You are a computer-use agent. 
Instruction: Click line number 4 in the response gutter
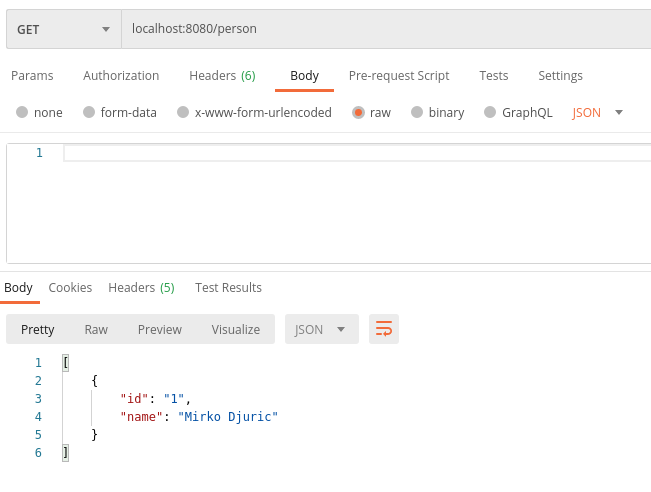(x=38, y=416)
